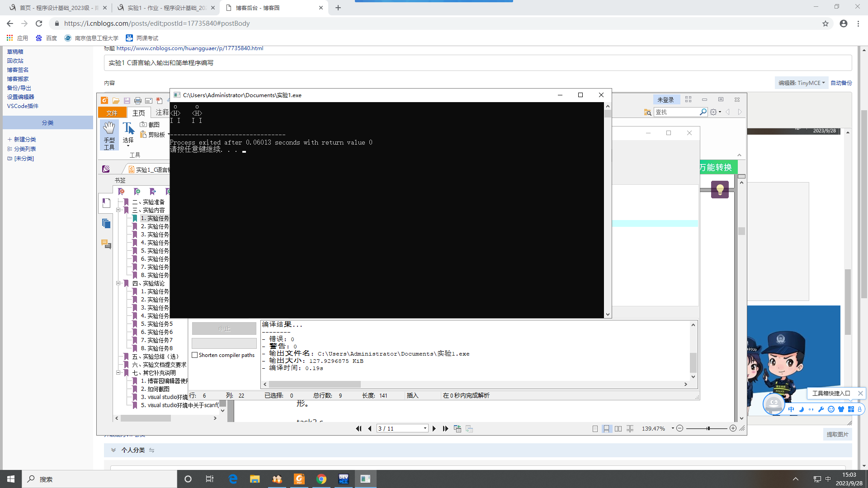Jump to the first PDF page
Viewport: 868px width, 488px height.
pos(359,428)
